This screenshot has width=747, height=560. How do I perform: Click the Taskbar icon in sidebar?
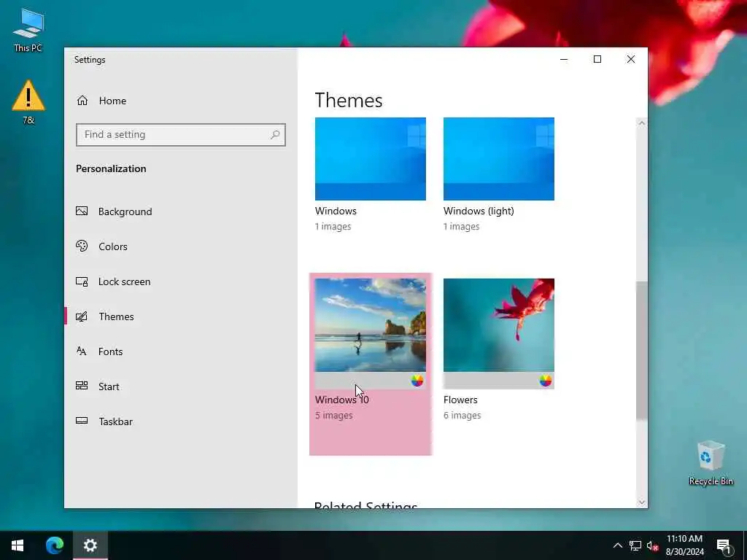[82, 421]
